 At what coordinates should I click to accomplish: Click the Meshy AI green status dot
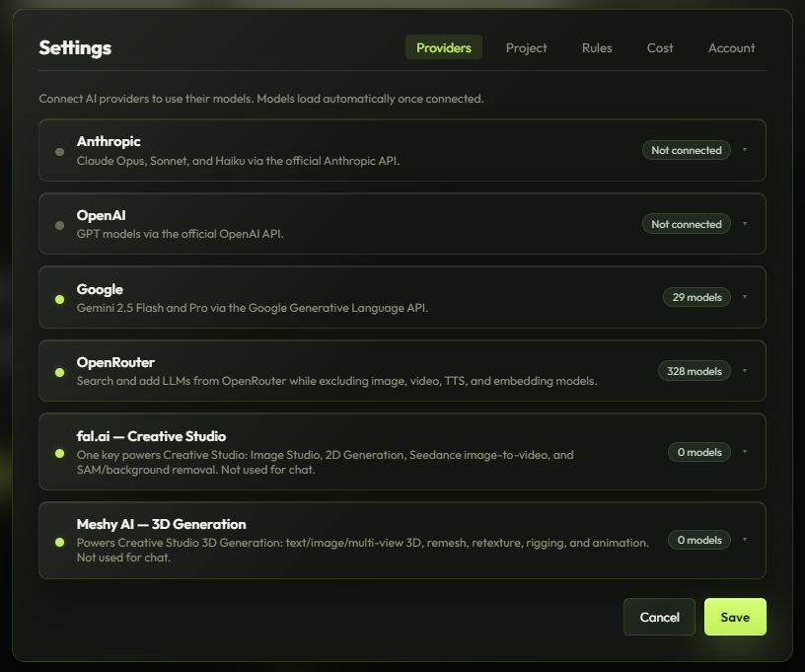point(59,542)
